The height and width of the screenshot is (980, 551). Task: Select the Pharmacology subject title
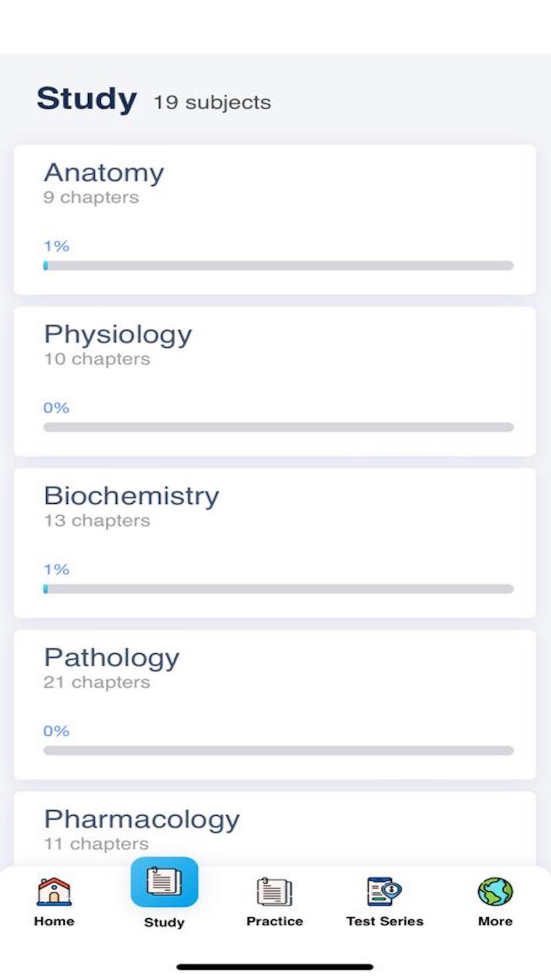pos(142,820)
